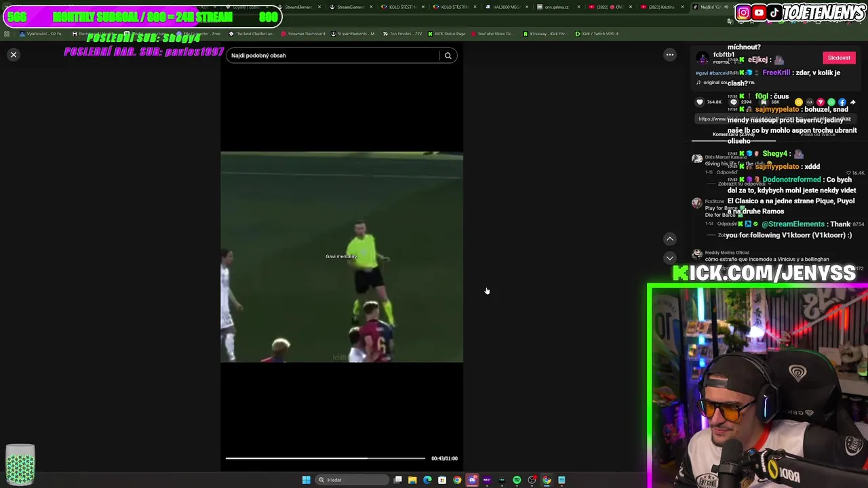Open KICK Status Page bookmark
The image size is (868, 488).
pos(447,33)
